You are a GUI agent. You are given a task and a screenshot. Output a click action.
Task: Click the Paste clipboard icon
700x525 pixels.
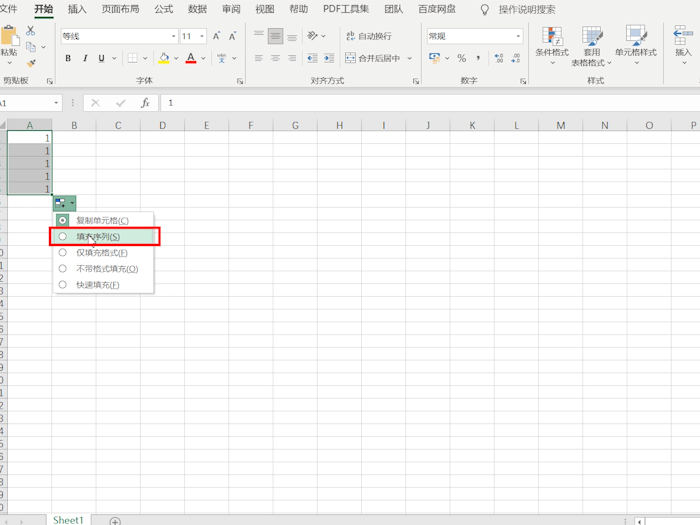click(9, 37)
